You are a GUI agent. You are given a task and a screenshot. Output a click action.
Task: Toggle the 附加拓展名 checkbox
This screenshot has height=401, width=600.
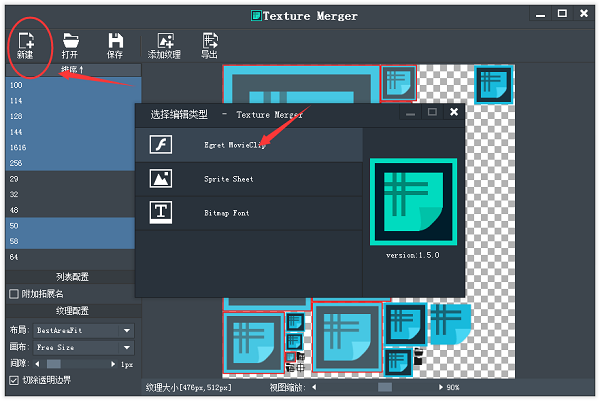14,294
